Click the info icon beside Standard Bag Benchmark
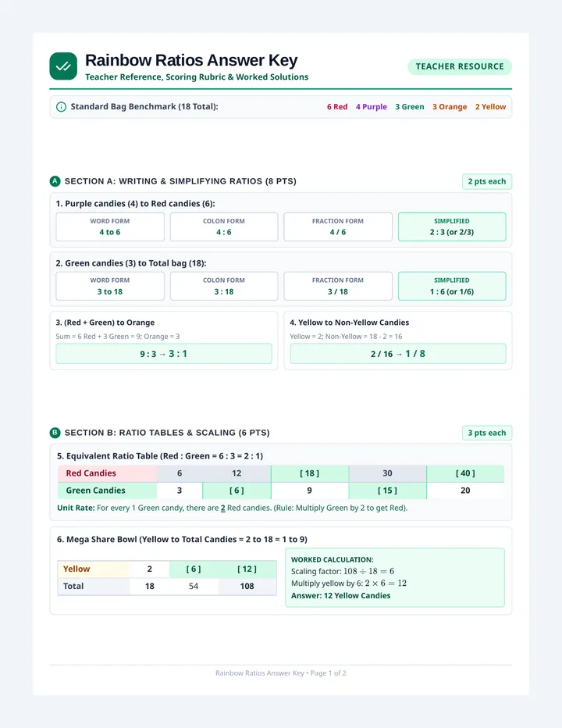562x728 pixels. tap(61, 107)
